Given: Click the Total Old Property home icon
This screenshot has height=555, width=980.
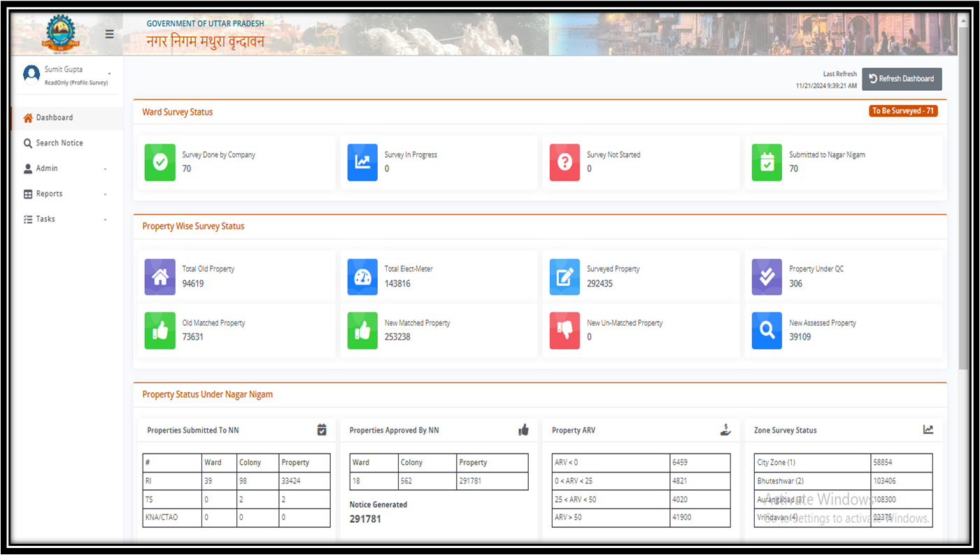Looking at the screenshot, I should point(160,277).
